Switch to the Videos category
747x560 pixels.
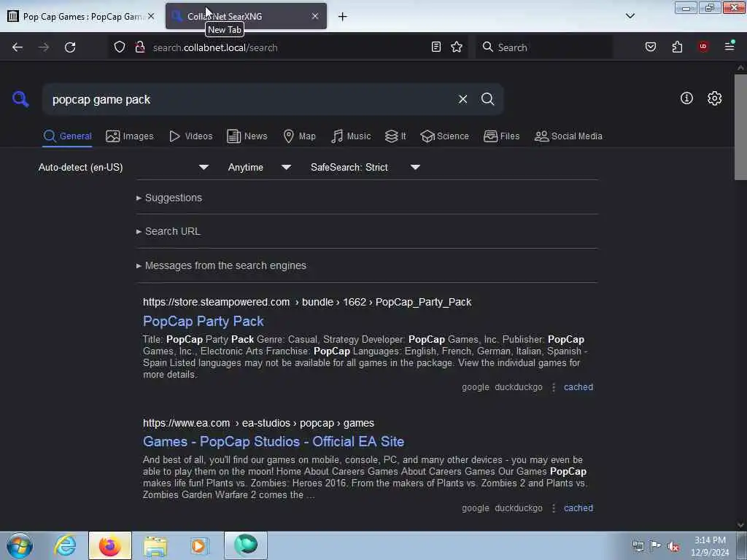coord(190,136)
